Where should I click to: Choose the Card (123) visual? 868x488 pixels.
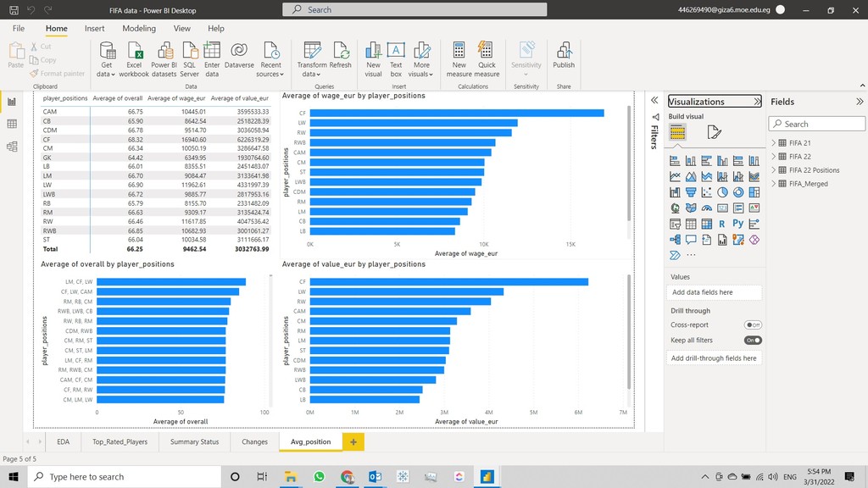(x=722, y=208)
